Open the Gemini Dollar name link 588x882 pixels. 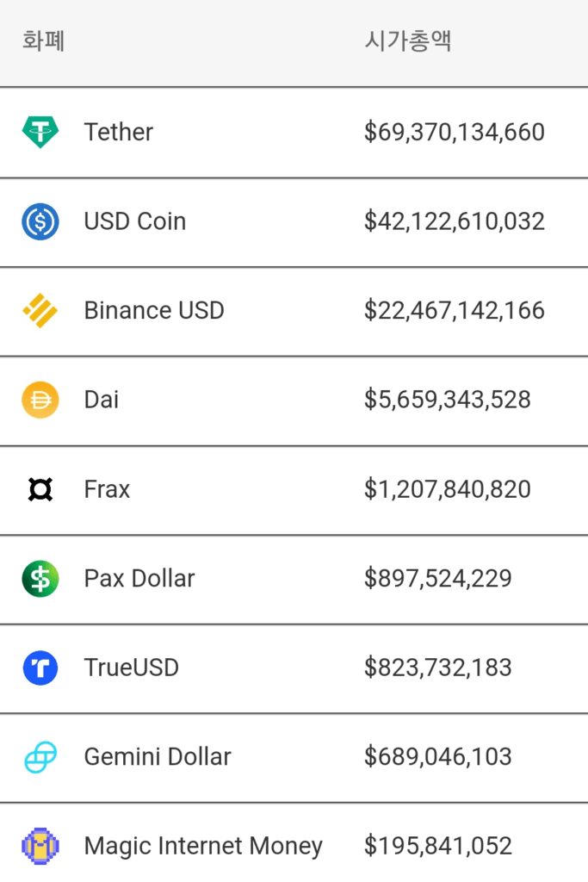point(158,757)
